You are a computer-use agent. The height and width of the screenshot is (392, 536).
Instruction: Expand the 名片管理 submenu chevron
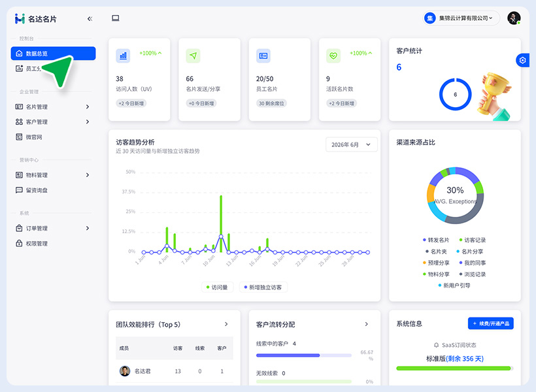tap(88, 107)
